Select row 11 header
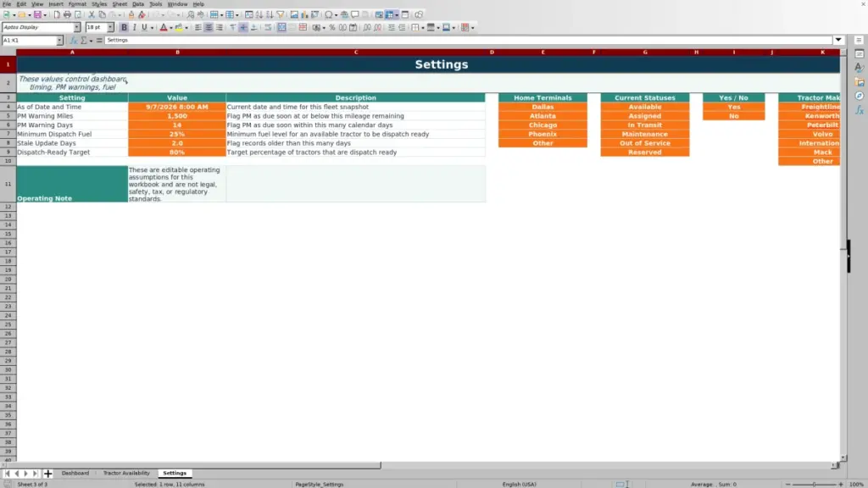The width and height of the screenshot is (868, 488). tap(8, 184)
